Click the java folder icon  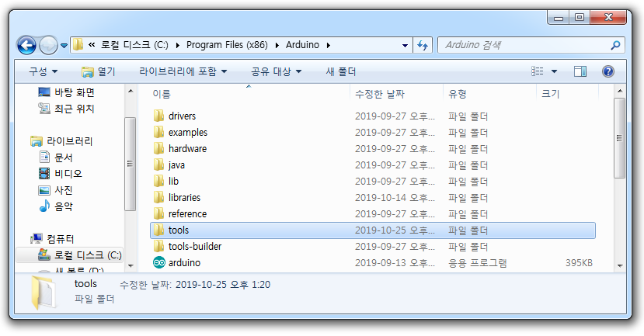tap(158, 165)
